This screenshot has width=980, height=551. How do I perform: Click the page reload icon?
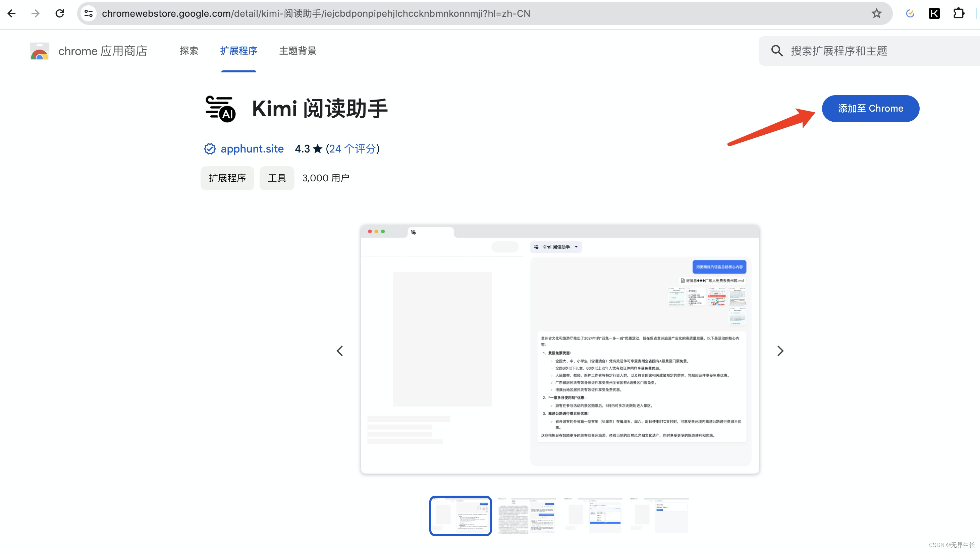60,13
